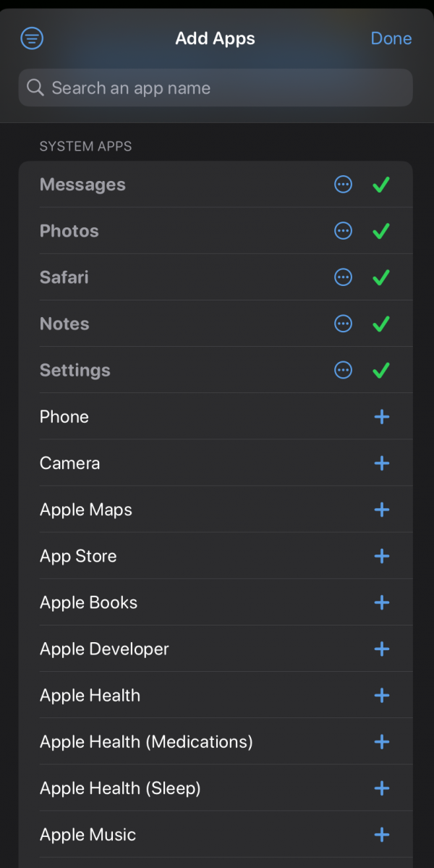Add Camera with its plus icon
434x868 pixels.
[x=381, y=463]
